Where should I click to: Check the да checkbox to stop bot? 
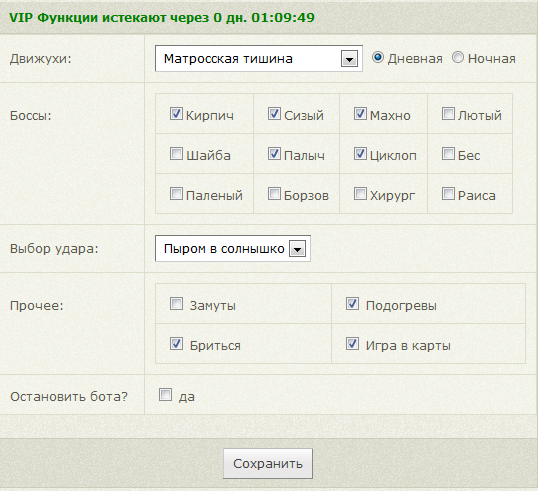click(165, 395)
